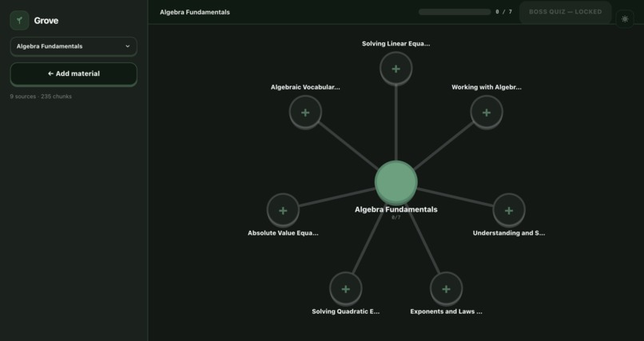Open plus node for Algebraic Vocabular...
This screenshot has width=644, height=341.
pyautogui.click(x=305, y=113)
